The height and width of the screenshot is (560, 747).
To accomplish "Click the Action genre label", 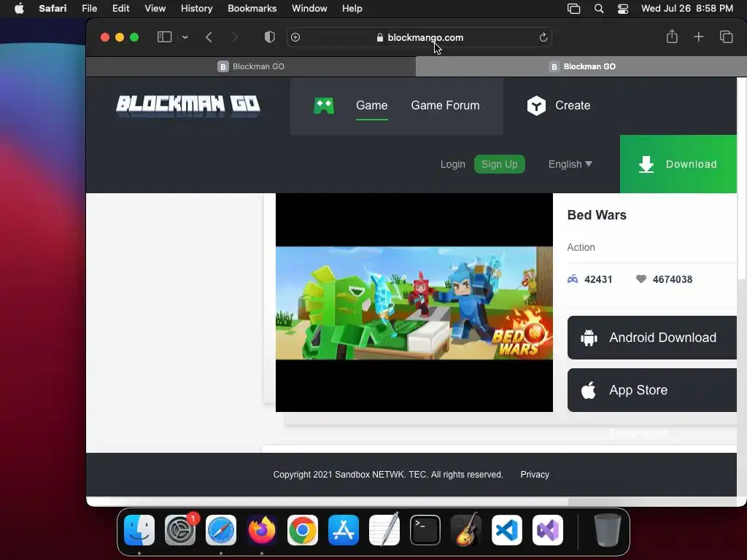I will pyautogui.click(x=581, y=248).
